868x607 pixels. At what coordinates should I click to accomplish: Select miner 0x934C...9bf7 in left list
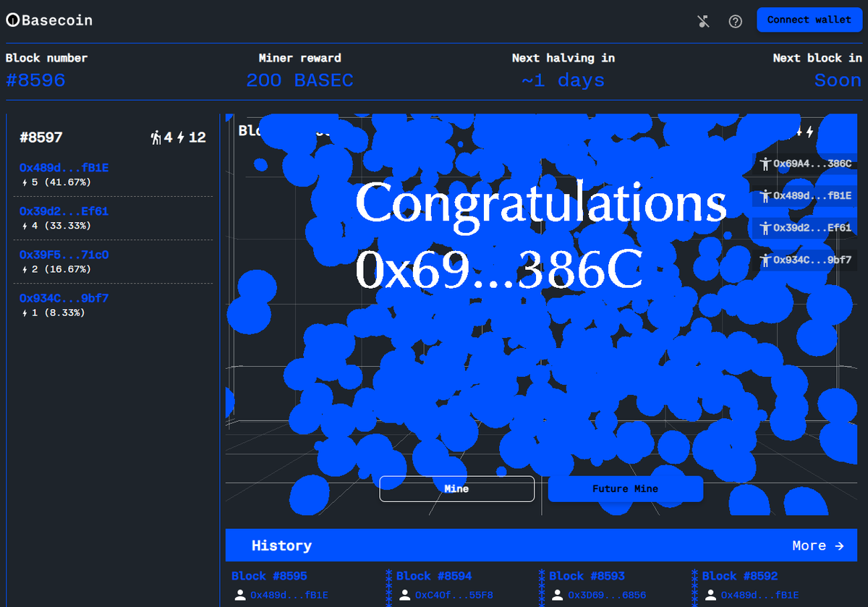pos(64,298)
